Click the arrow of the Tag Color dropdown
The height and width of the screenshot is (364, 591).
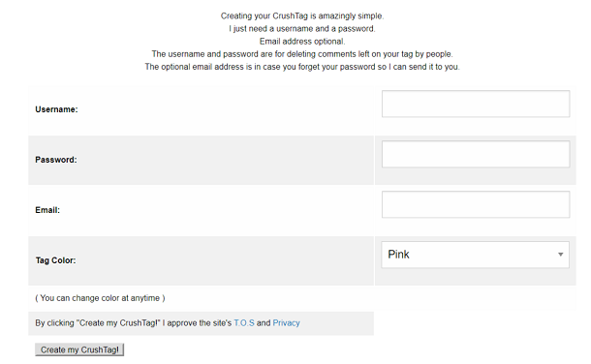(560, 255)
